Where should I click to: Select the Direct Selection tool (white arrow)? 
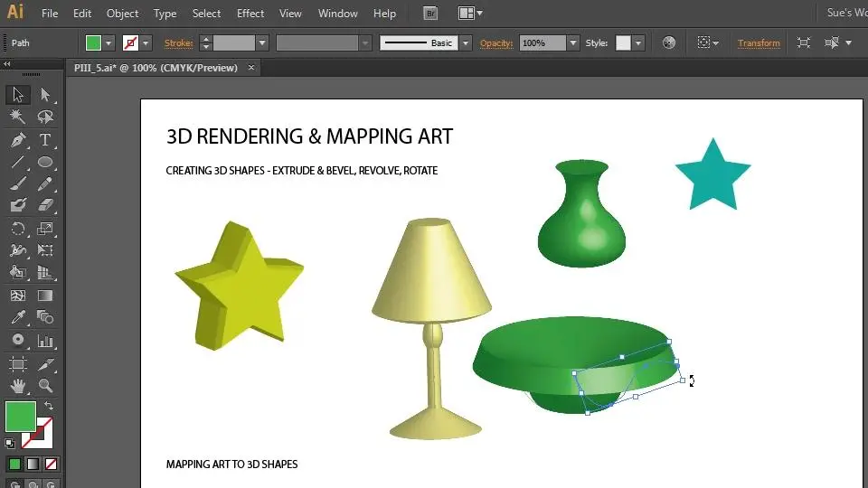[45, 95]
